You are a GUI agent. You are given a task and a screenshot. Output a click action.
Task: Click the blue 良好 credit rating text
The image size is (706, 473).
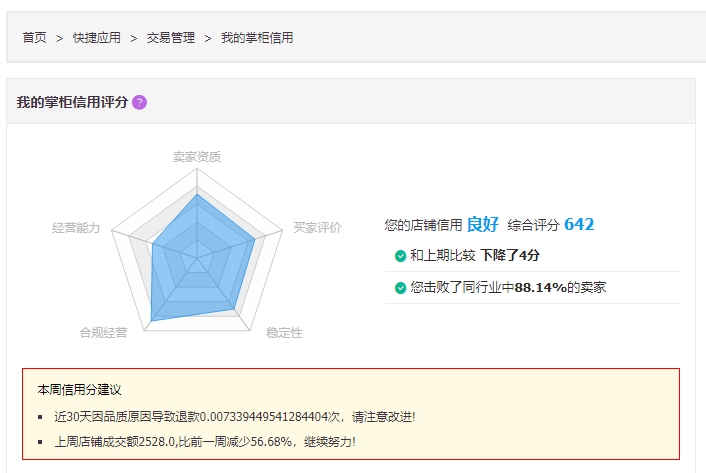[x=482, y=224]
